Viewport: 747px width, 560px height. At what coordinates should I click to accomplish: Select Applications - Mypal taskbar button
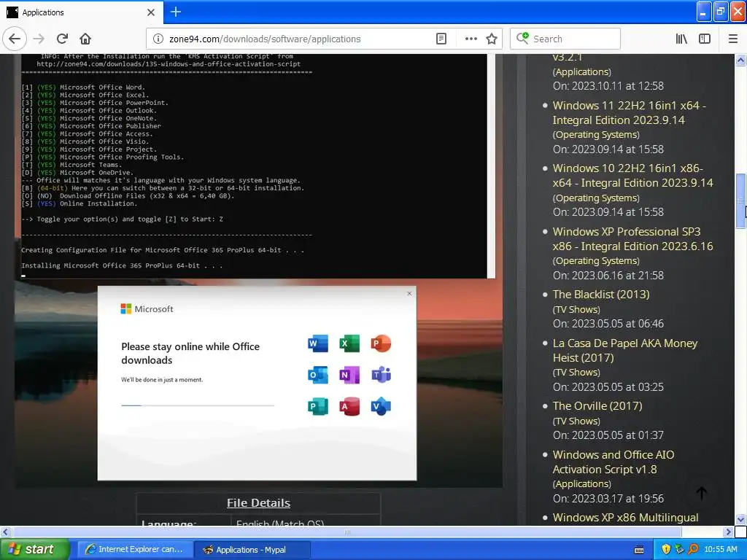252,550
